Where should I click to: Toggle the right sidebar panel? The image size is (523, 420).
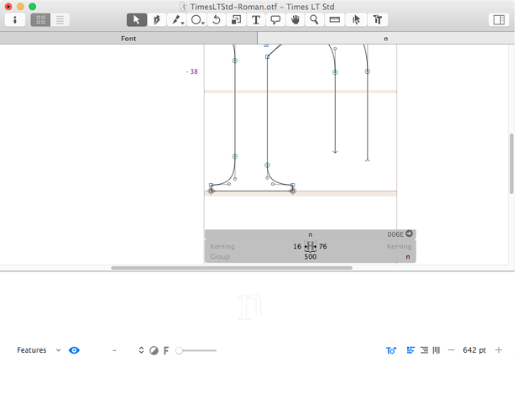pyautogui.click(x=499, y=20)
